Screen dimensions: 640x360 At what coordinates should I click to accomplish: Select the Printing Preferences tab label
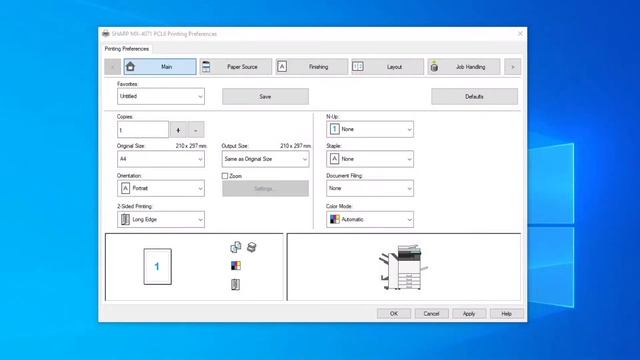(127, 49)
